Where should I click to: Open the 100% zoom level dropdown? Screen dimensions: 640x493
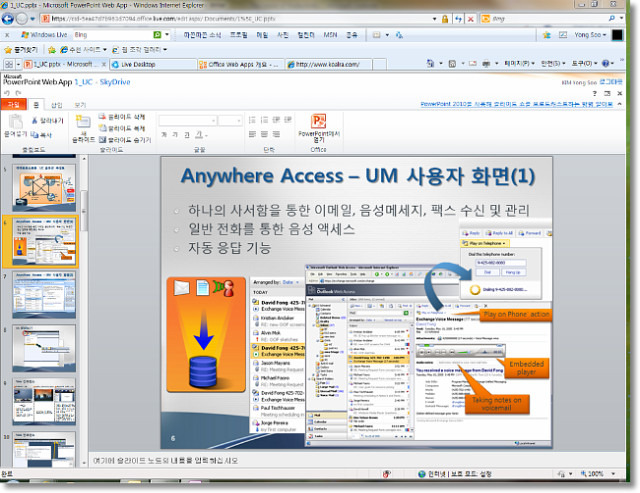(613, 474)
